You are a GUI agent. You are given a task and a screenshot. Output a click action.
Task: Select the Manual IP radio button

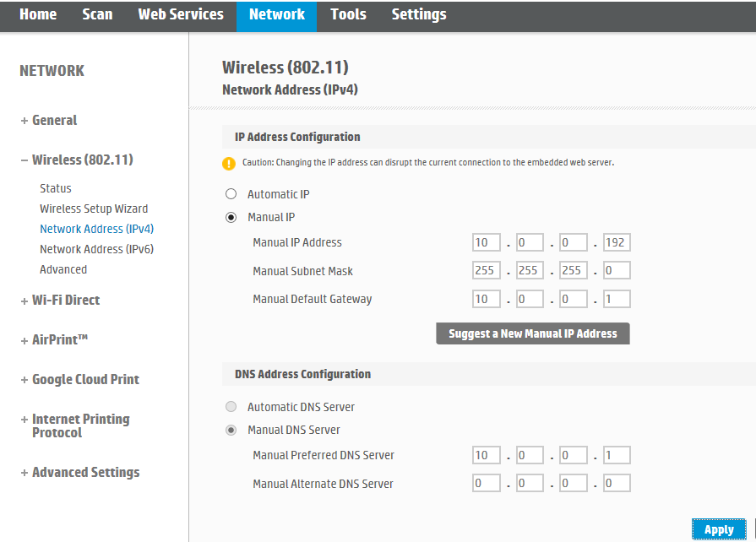[231, 217]
